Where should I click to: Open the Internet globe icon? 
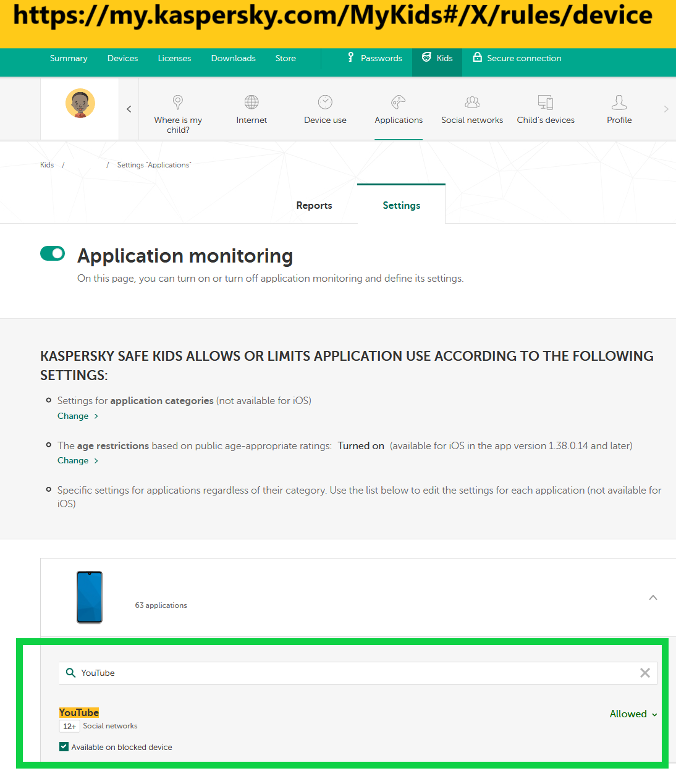coord(251,102)
